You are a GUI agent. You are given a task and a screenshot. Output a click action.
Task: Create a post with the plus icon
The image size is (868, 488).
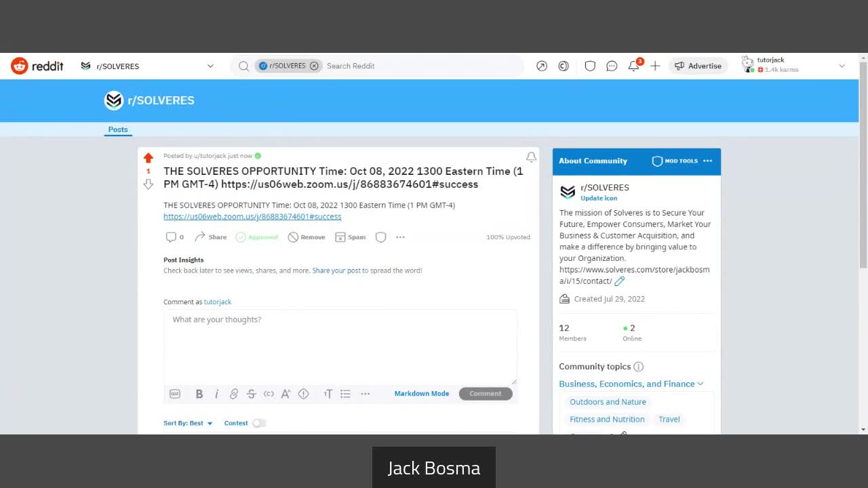coord(655,66)
